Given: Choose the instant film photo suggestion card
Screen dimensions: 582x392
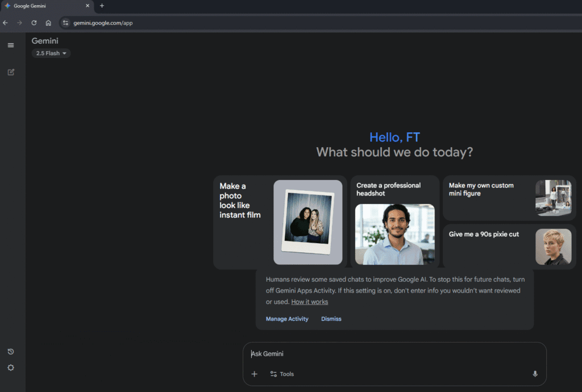Looking at the screenshot, I should [280, 222].
